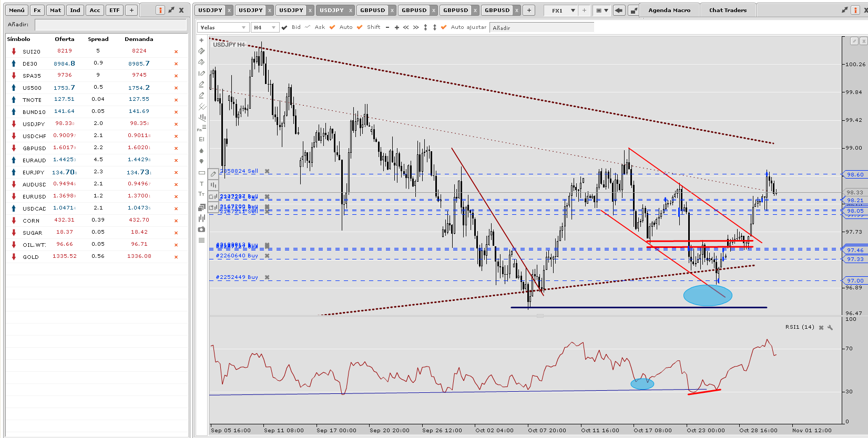This screenshot has height=438, width=868.
Task: Select the crosshair plus tool in chart sidebar
Action: click(201, 40)
